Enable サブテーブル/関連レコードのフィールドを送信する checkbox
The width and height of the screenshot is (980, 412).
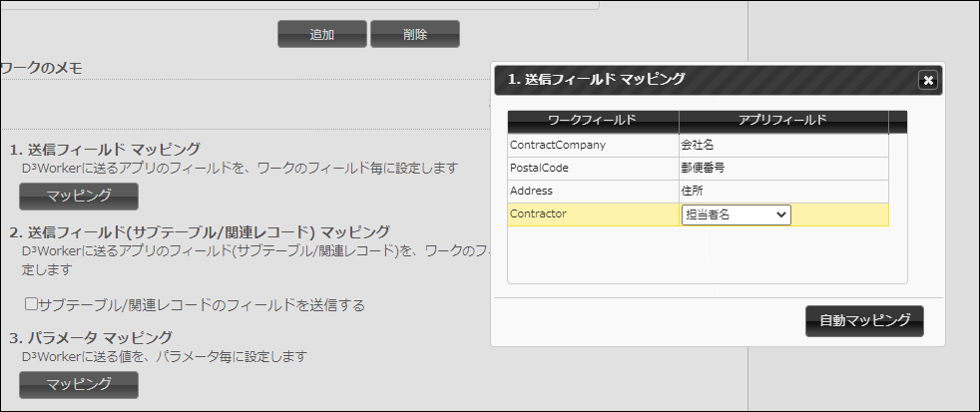(x=31, y=304)
